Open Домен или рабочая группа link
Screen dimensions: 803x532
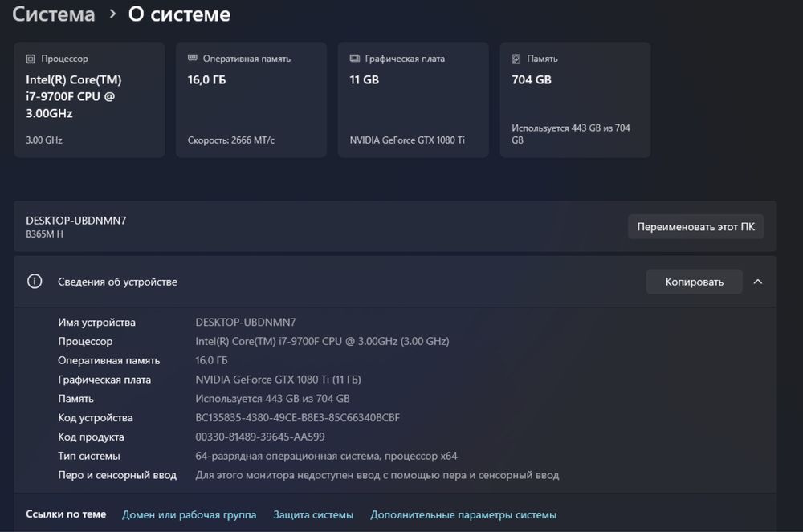click(189, 514)
